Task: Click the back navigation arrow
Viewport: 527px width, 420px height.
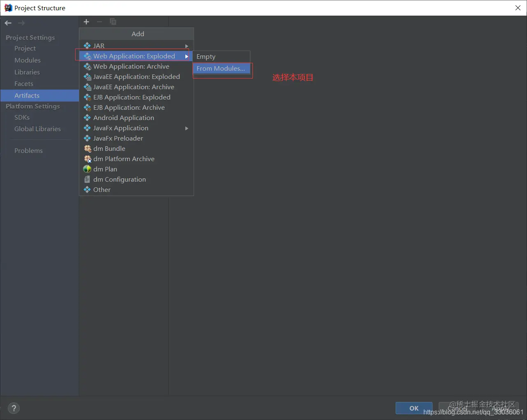Action: coord(8,23)
